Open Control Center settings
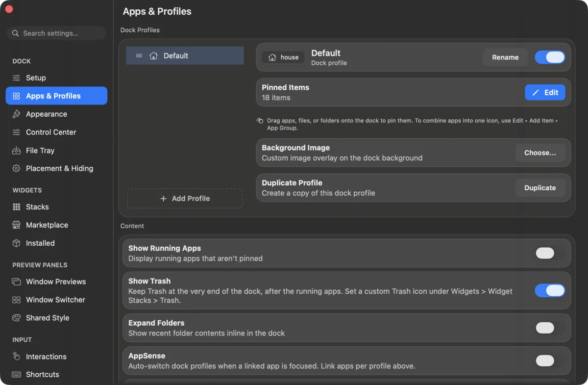Screen dimensions: 588x385 56,132
